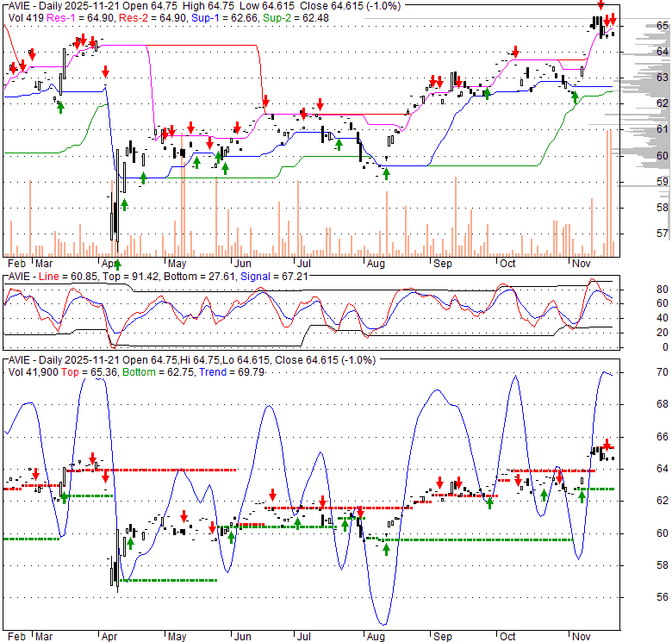Image resolution: width=672 pixels, height=642 pixels.
Task: Click the Aug month label on the top chart axis
Action: point(374,264)
